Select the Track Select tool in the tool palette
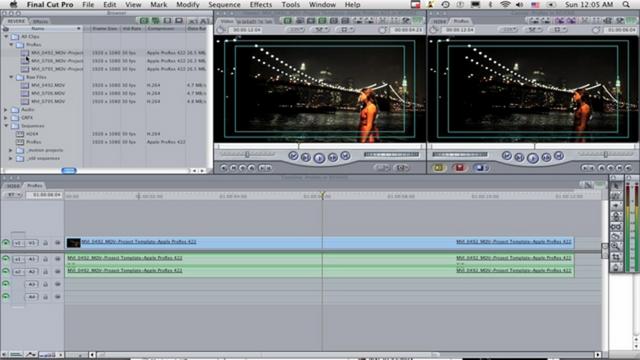Image resolution: width=640 pixels, height=360 pixels. [x=616, y=206]
